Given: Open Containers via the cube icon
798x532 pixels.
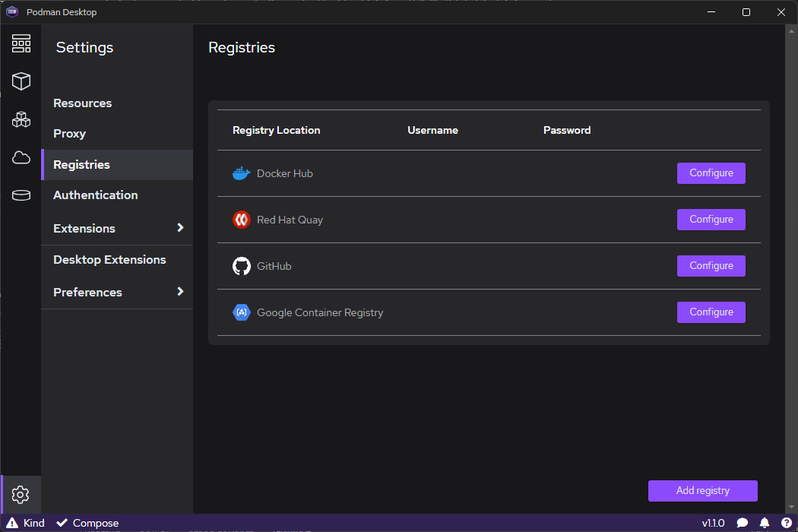Looking at the screenshot, I should [21, 81].
